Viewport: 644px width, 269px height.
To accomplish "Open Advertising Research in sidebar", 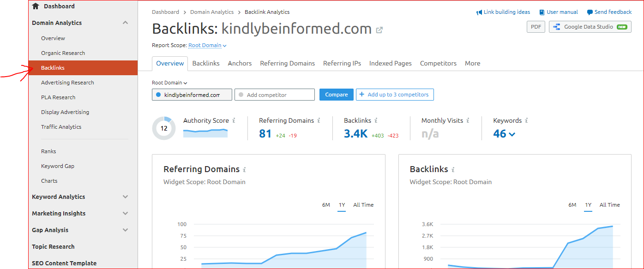I will (x=67, y=83).
